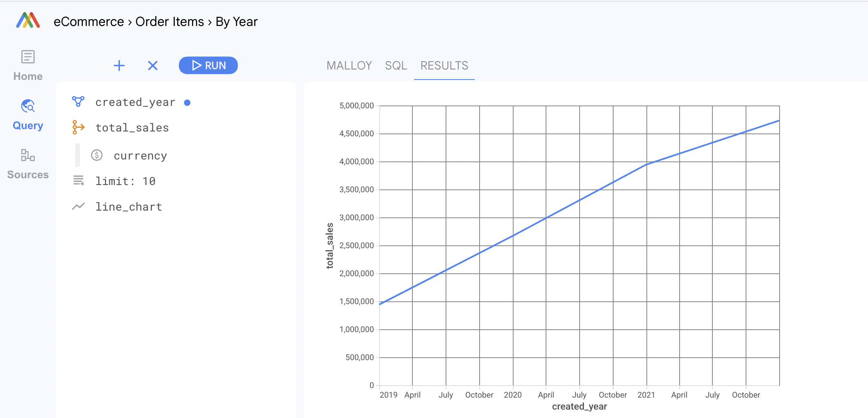The image size is (868, 418).
Task: Expand the total_sales field entry
Action: 132,127
